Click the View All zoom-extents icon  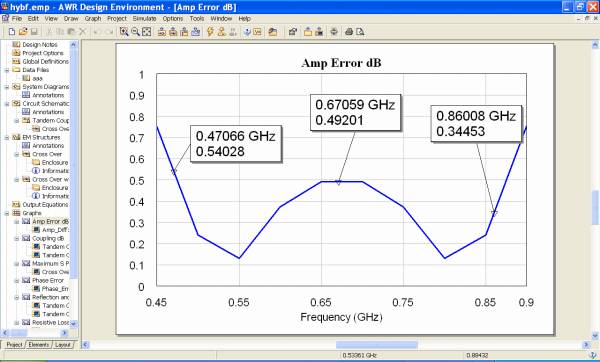pyautogui.click(x=147, y=32)
